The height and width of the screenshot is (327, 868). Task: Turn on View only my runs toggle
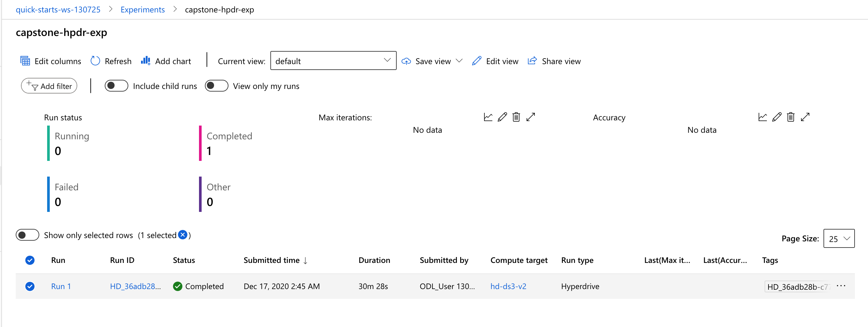(216, 86)
